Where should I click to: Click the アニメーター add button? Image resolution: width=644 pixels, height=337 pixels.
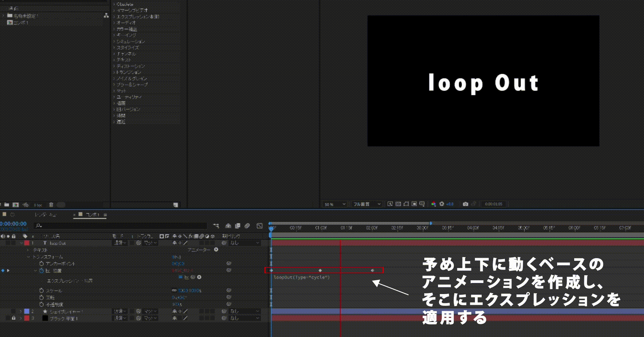point(216,250)
